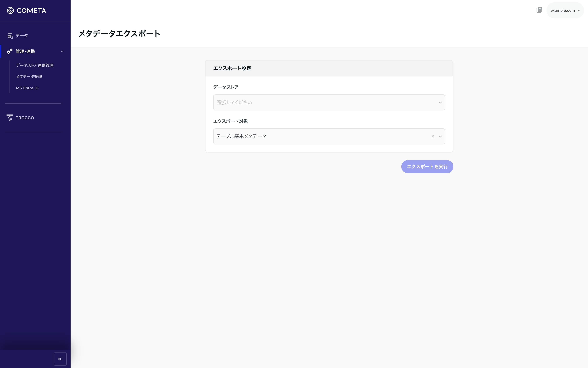Viewport: 588px width, 368px height.
Task: Open the データストア dropdown
Action: 329,102
